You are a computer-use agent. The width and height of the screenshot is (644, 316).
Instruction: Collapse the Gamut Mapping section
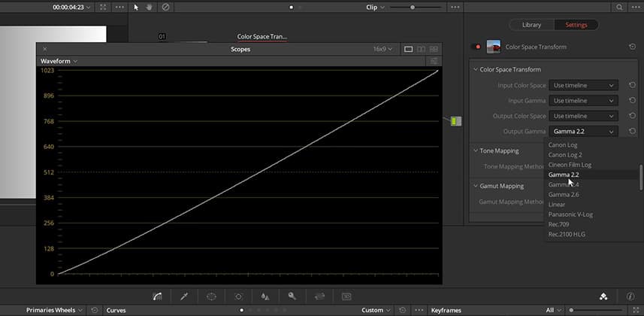tap(476, 186)
